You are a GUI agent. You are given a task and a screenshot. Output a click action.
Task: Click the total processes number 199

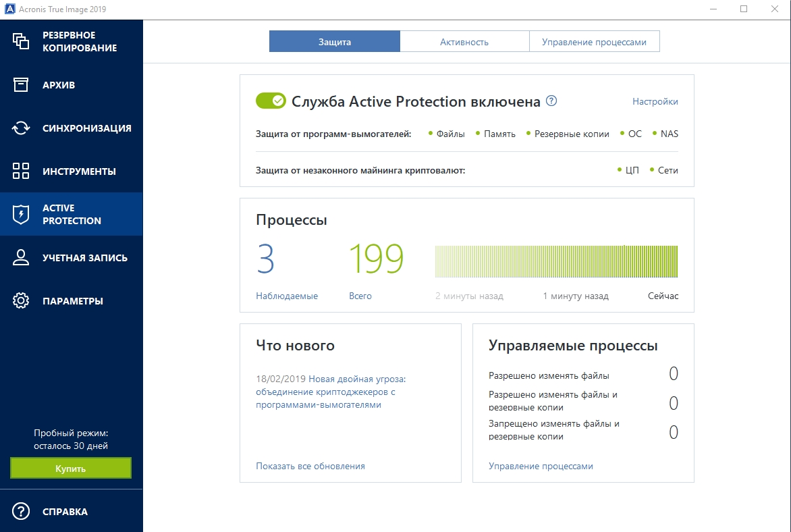point(377,259)
